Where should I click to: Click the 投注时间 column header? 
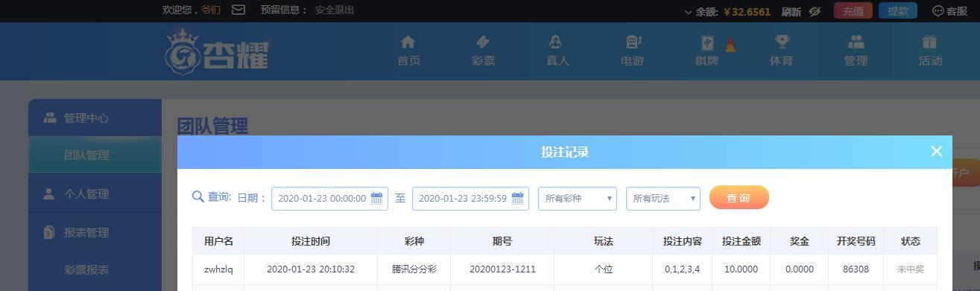[310, 241]
